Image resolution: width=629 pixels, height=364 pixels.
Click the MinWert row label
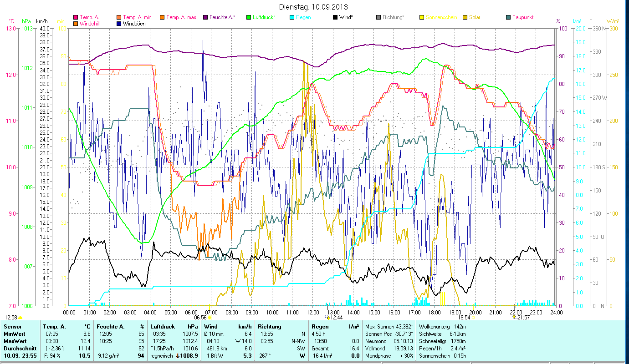[15, 334]
